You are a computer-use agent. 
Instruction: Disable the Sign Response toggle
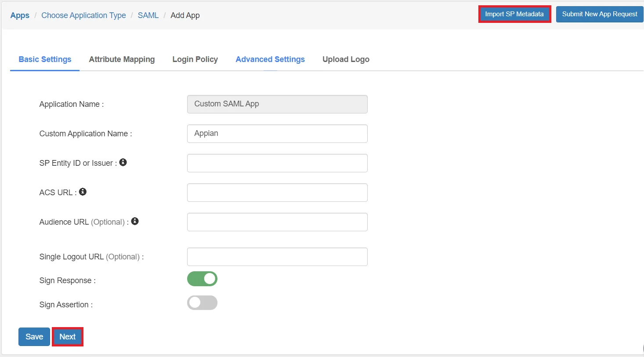(202, 279)
